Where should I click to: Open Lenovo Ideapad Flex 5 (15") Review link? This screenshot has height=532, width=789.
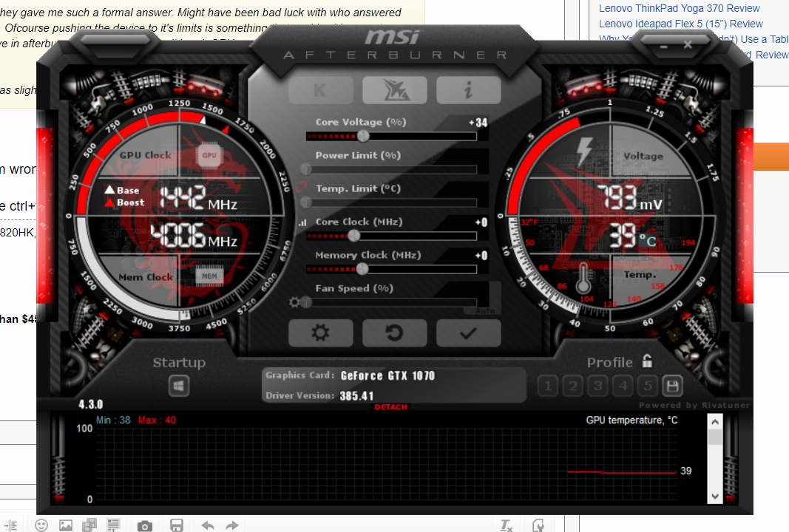click(681, 24)
